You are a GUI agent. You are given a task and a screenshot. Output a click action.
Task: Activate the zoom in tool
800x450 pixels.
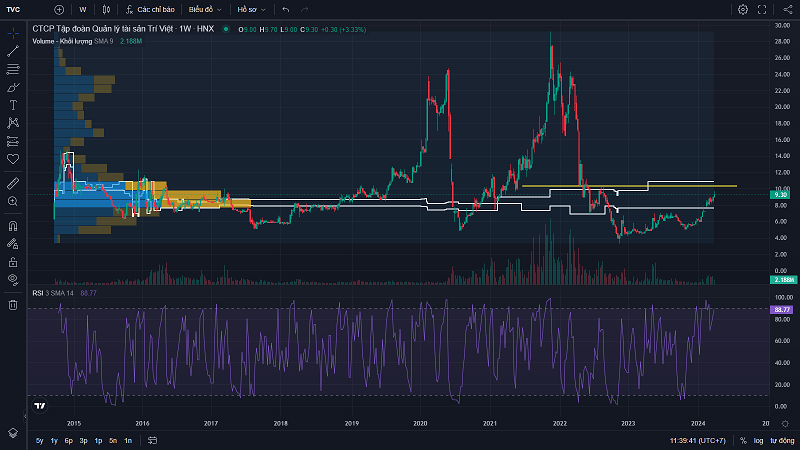13,201
